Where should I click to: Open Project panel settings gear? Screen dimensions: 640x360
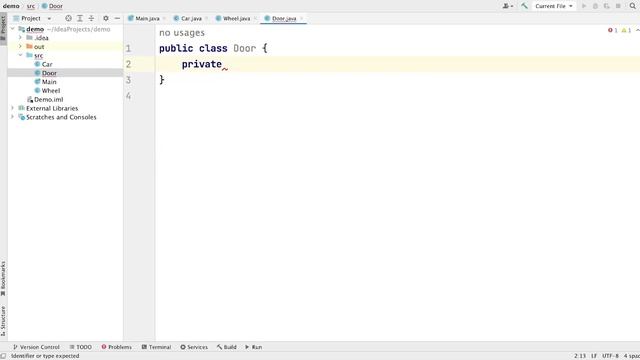[x=106, y=18]
